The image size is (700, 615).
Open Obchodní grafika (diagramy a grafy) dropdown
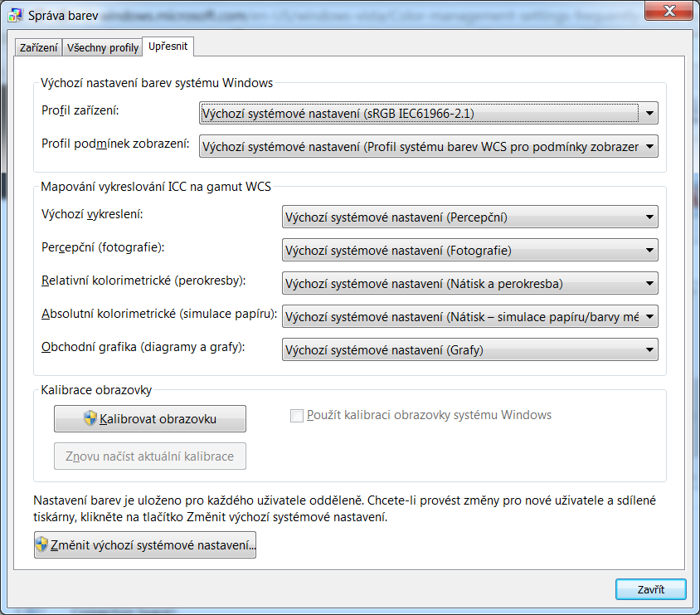[649, 350]
